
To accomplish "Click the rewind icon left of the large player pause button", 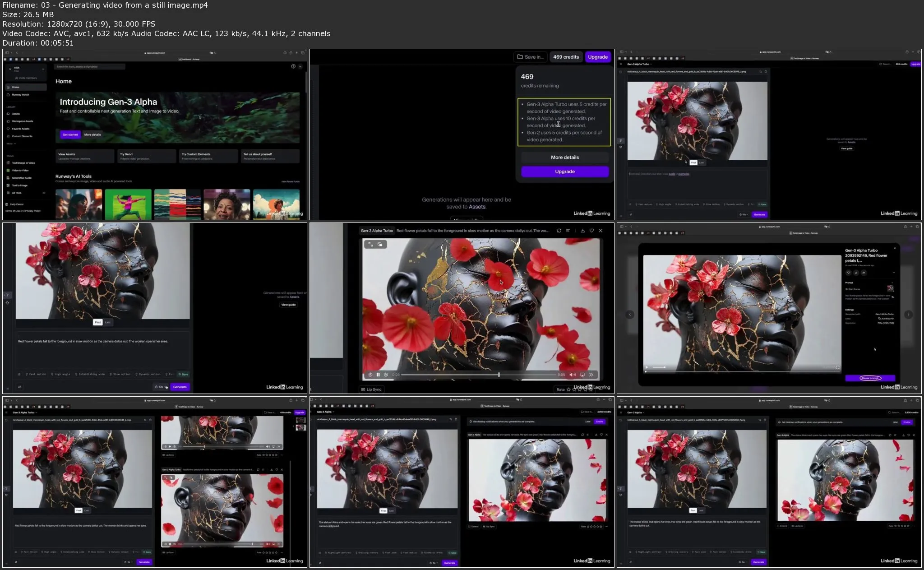I will 370,375.
